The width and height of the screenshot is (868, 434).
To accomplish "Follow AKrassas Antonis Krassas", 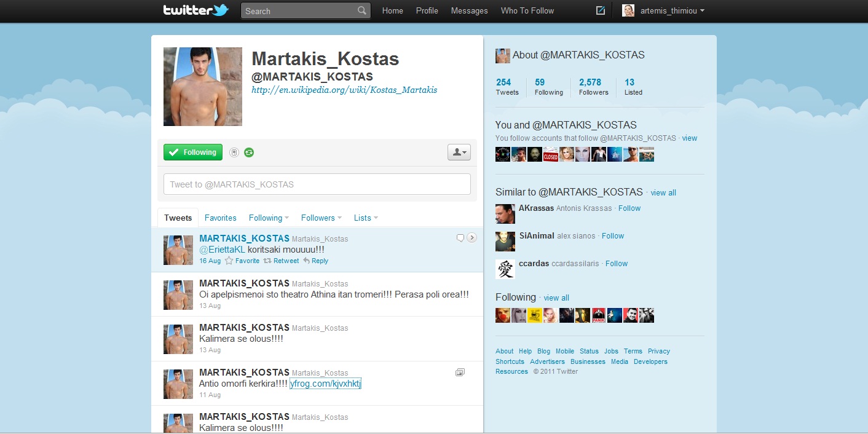I will [629, 208].
